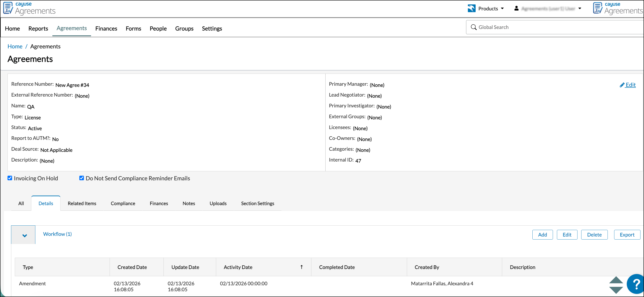Switch to the All tab

pyautogui.click(x=21, y=203)
